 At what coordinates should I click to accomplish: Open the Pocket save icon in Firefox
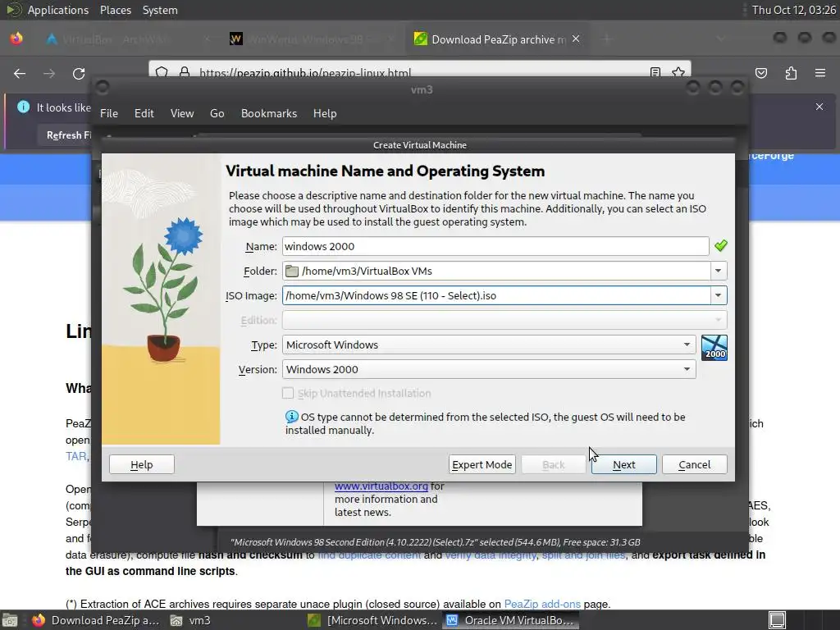(761, 73)
